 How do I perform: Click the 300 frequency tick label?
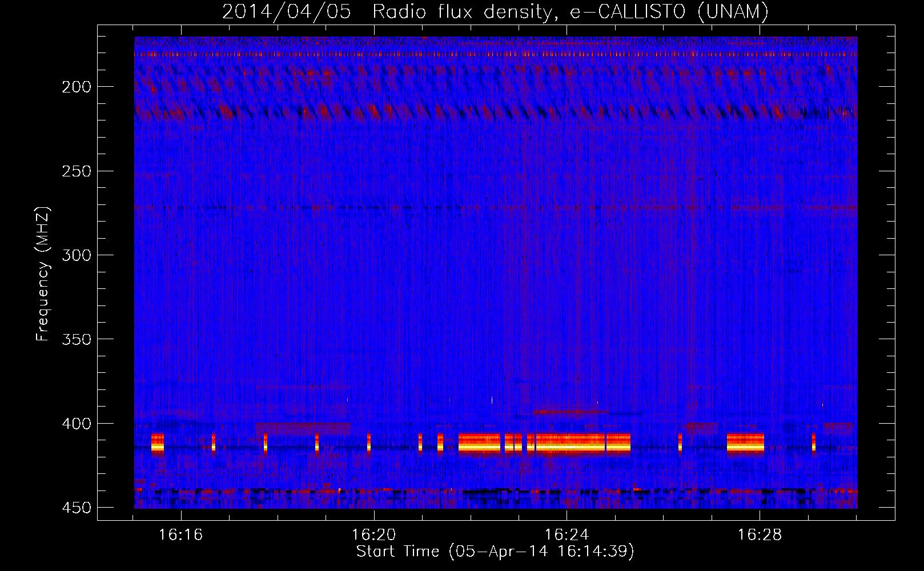tap(77, 255)
